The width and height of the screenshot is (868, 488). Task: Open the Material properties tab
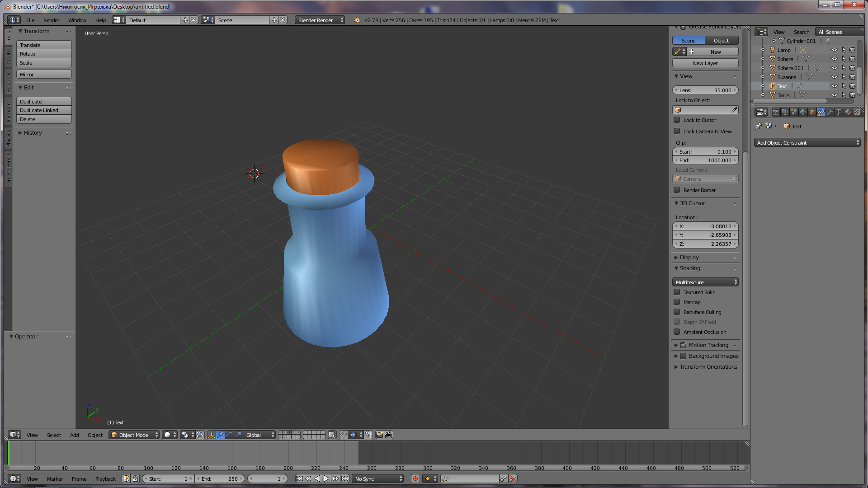tap(848, 112)
